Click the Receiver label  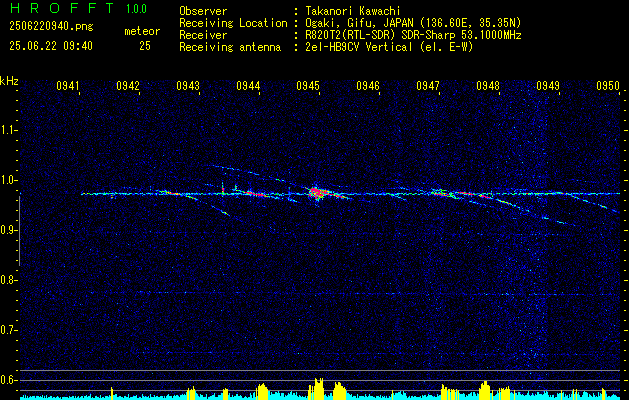pyautogui.click(x=203, y=35)
